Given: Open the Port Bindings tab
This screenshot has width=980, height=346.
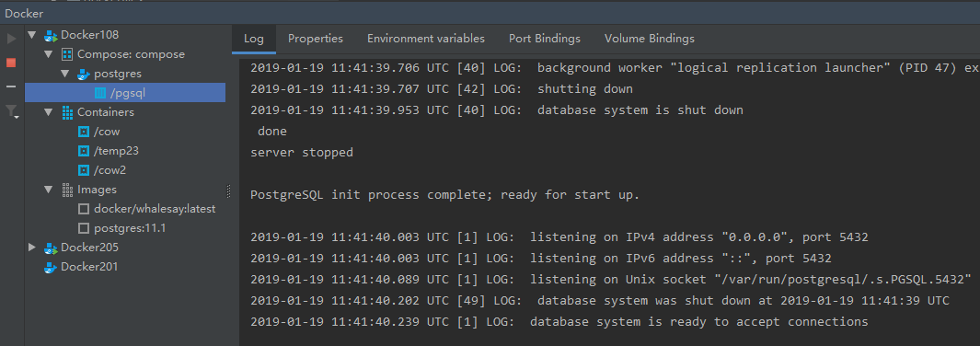Looking at the screenshot, I should 545,39.
